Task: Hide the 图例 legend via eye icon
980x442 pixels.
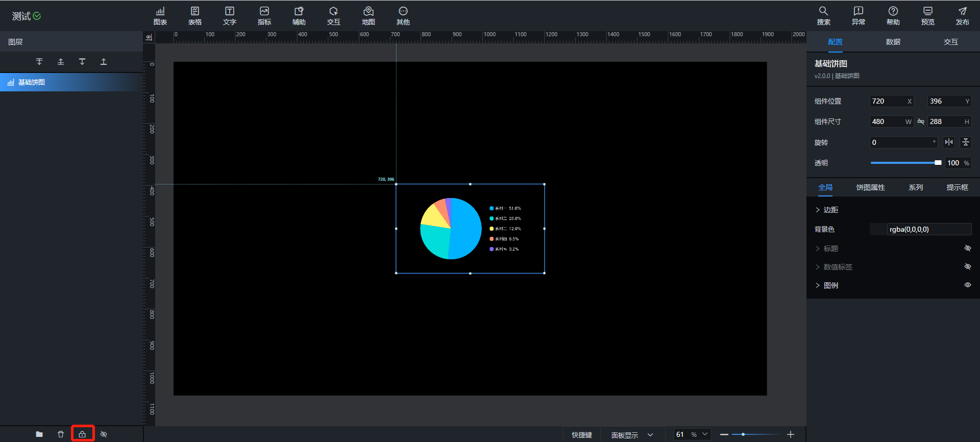Action: click(x=967, y=285)
